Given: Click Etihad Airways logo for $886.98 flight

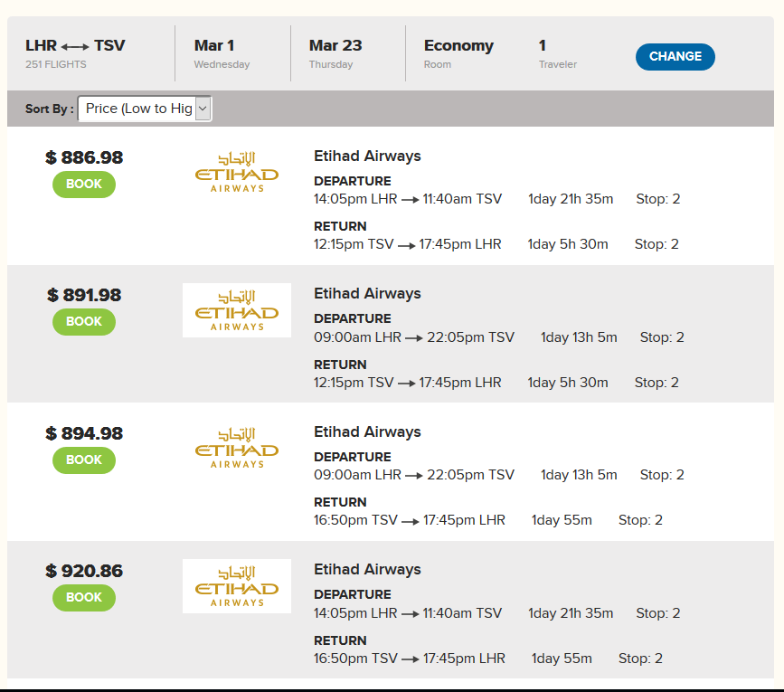Looking at the screenshot, I should (237, 173).
